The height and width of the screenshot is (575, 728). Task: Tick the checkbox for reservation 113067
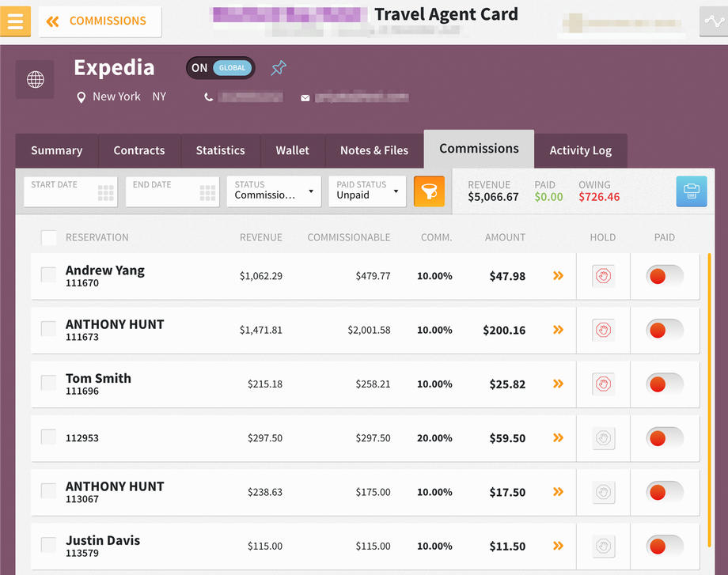(49, 490)
